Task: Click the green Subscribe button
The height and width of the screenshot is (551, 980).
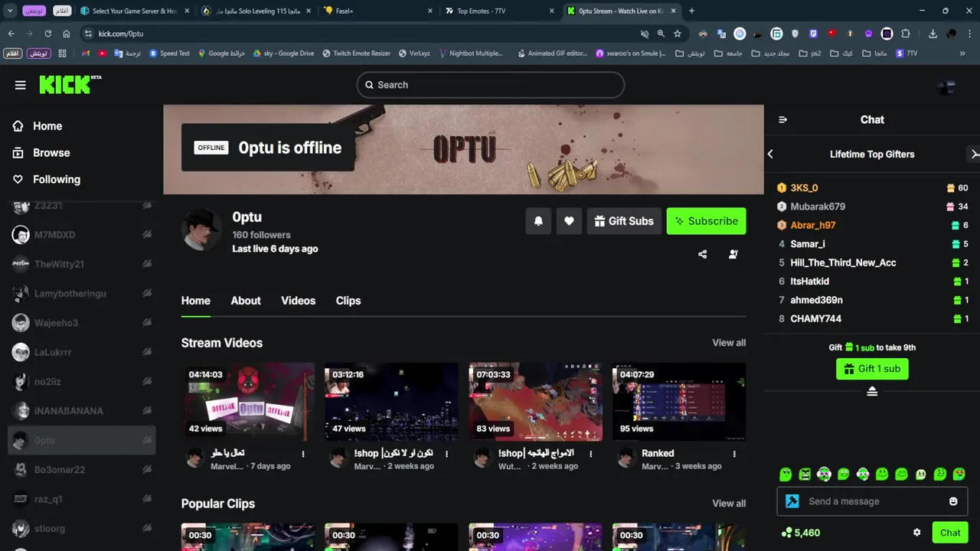Action: [x=706, y=221]
